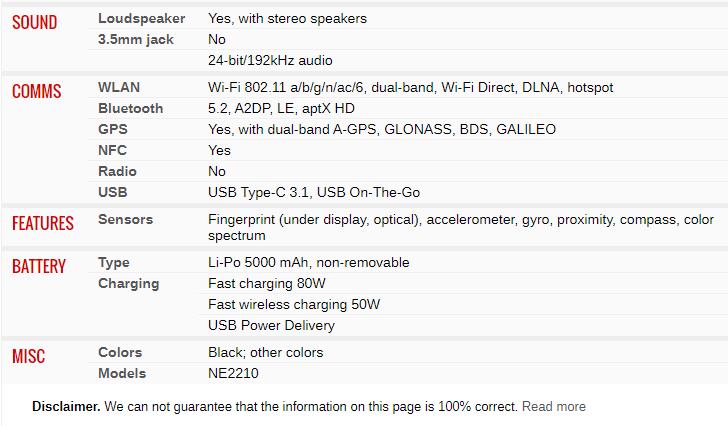Open the Models spec link
This screenshot has width=728, height=426.
tap(122, 373)
